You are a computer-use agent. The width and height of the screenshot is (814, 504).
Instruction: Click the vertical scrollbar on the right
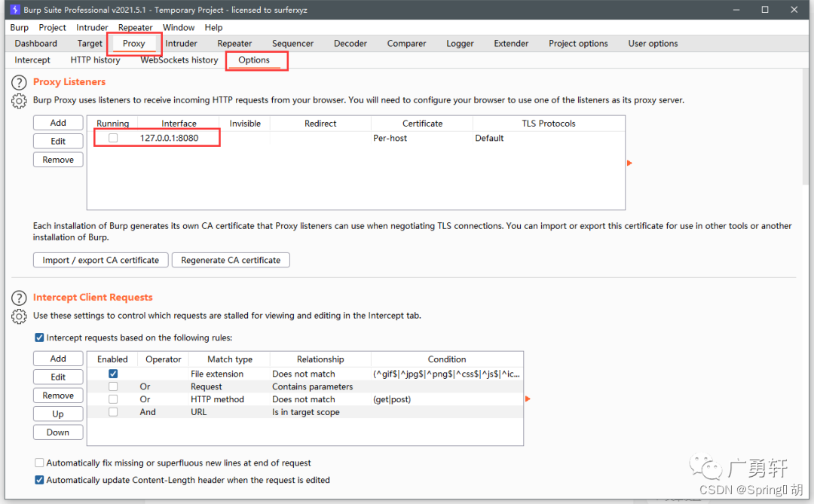click(x=805, y=127)
